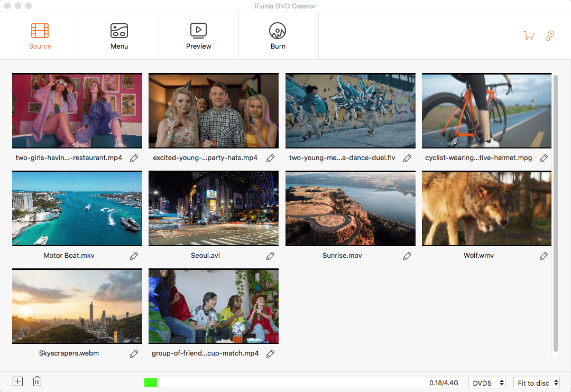Open the DVD5 disc type dropdown

click(487, 383)
